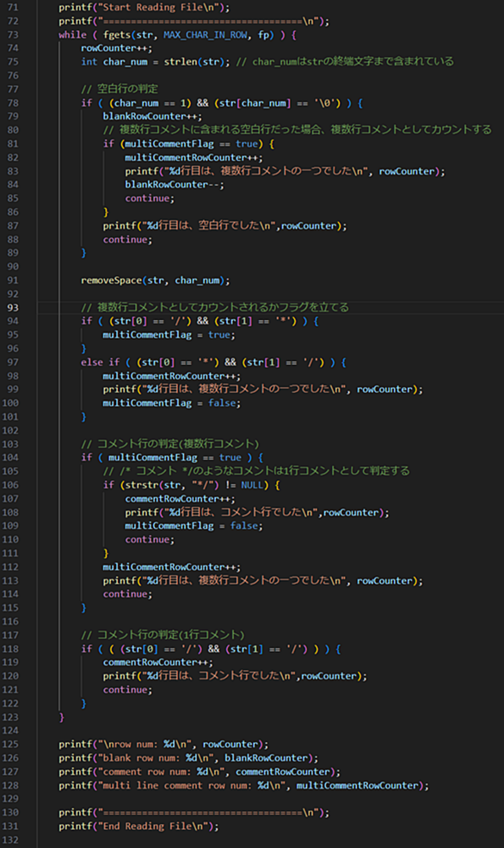Click line number 71 in the gutter
Screen dimensions: 504x848
pyautogui.click(x=12, y=8)
